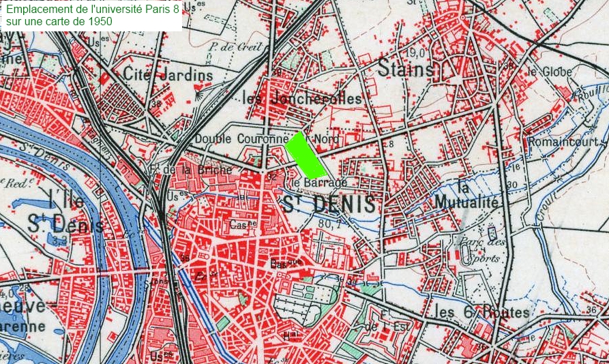
Task: Click the 'Nord' label beside green marker
Action: point(326,138)
